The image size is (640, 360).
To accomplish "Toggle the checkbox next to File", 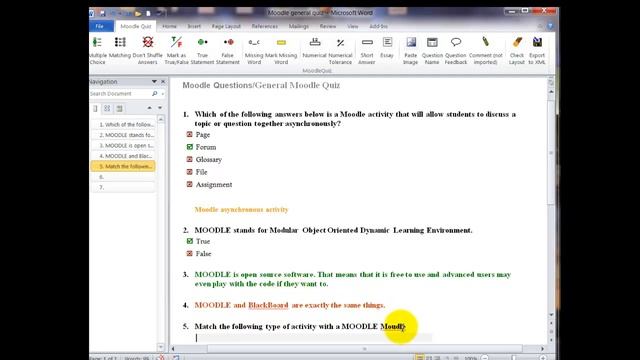I will (x=189, y=172).
